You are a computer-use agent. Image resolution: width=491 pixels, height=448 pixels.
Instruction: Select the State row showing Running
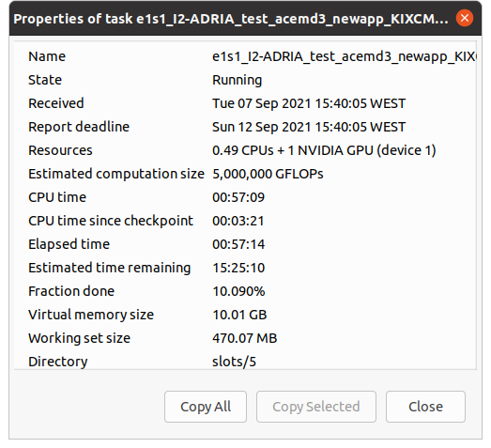point(245,80)
